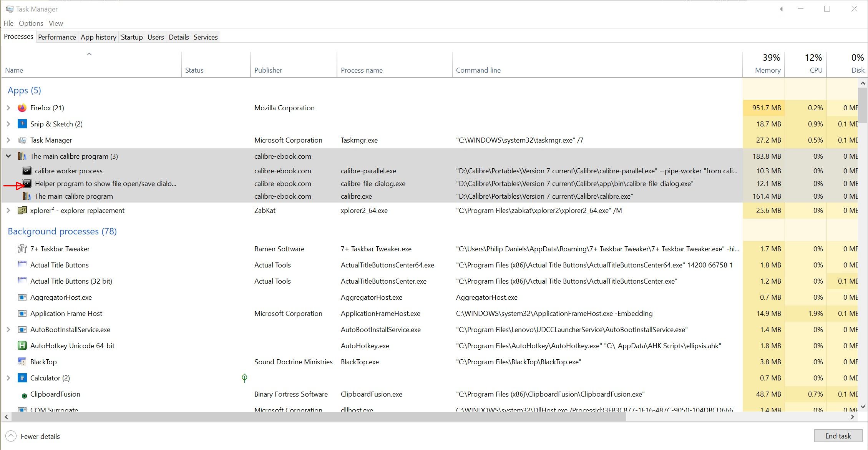The image size is (868, 450).
Task: Click the BlackTop process icon
Action: (x=22, y=362)
